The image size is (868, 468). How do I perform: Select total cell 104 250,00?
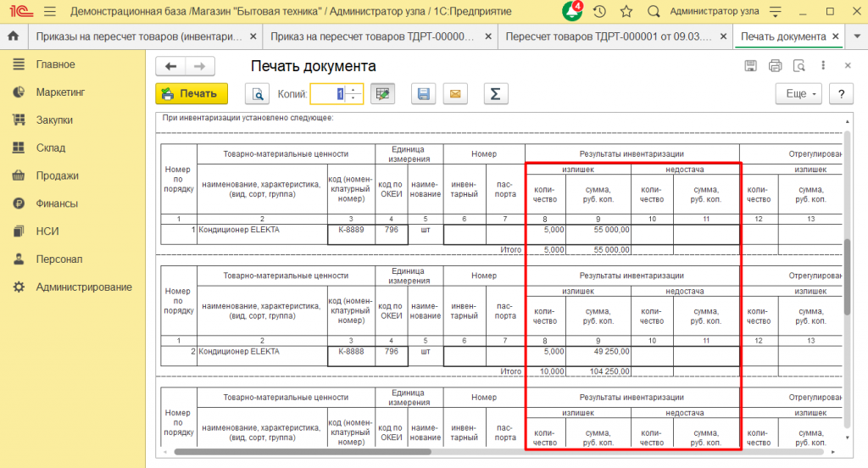point(598,371)
